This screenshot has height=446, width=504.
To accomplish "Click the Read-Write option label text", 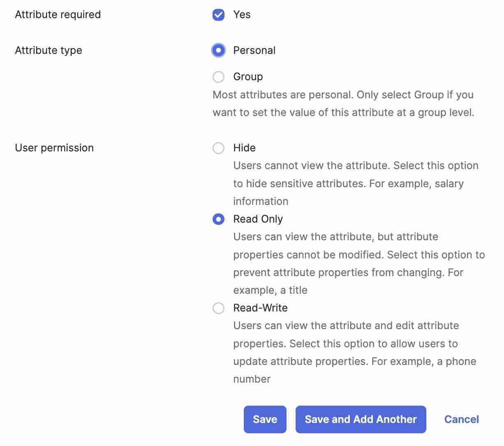I will click(260, 308).
